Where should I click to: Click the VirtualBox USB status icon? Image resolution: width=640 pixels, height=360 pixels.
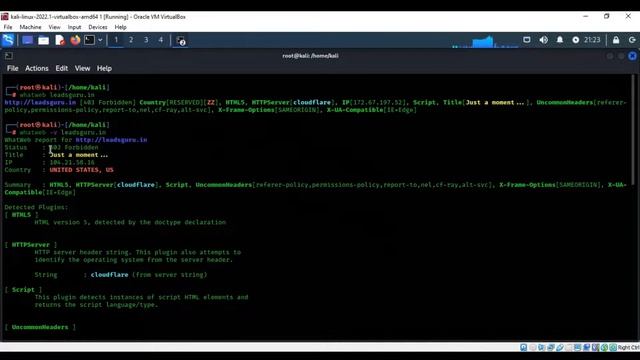[560, 347]
